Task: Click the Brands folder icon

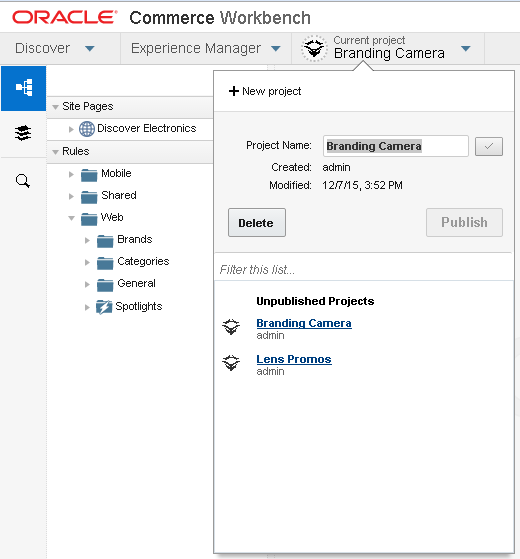Action: 105,241
